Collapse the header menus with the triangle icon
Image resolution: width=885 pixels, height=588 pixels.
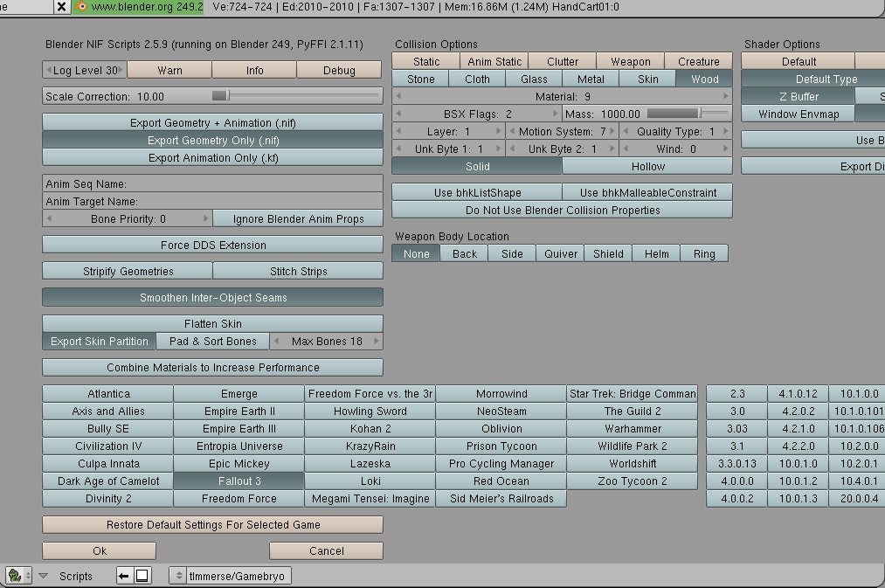coord(44,576)
